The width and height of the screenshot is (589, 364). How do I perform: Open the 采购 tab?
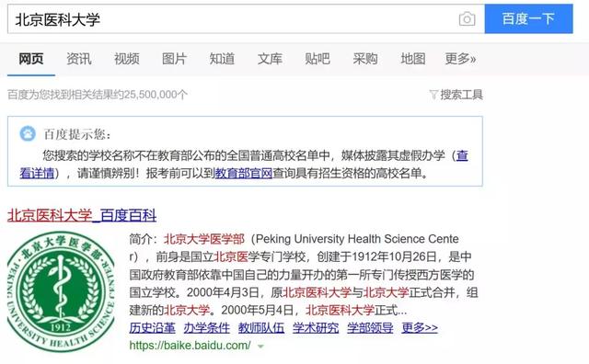point(365,59)
